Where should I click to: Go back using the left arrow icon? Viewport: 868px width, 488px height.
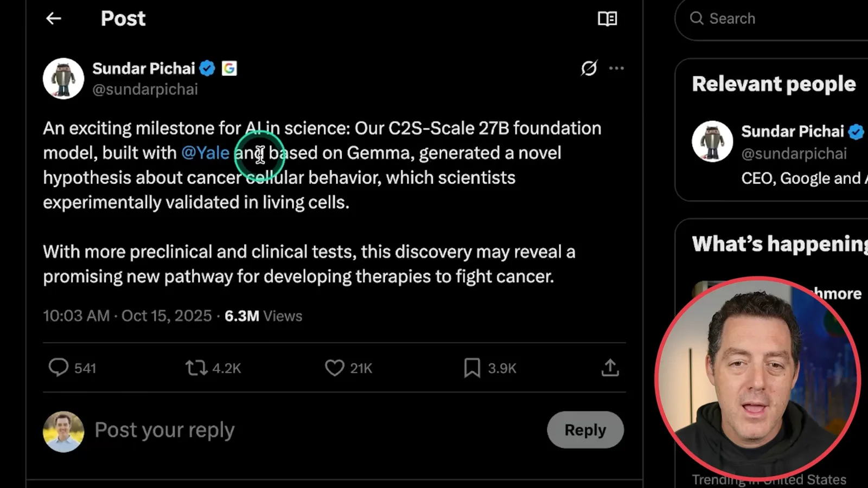(53, 18)
